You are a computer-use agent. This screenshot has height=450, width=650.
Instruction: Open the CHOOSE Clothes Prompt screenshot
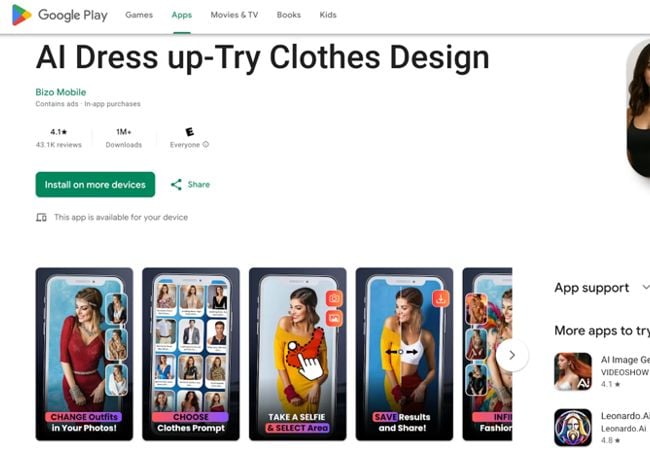coord(191,354)
